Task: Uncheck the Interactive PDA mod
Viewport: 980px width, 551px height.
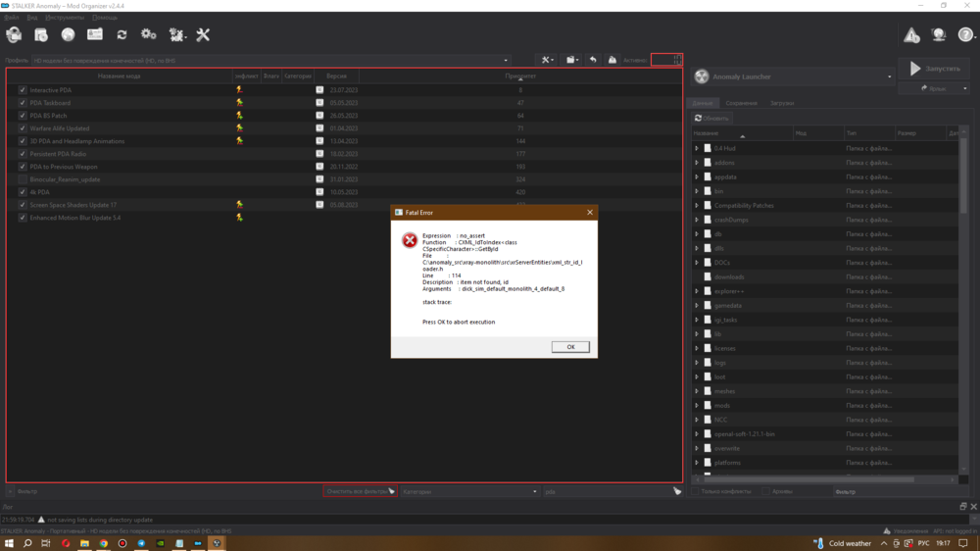Action: [x=23, y=90]
